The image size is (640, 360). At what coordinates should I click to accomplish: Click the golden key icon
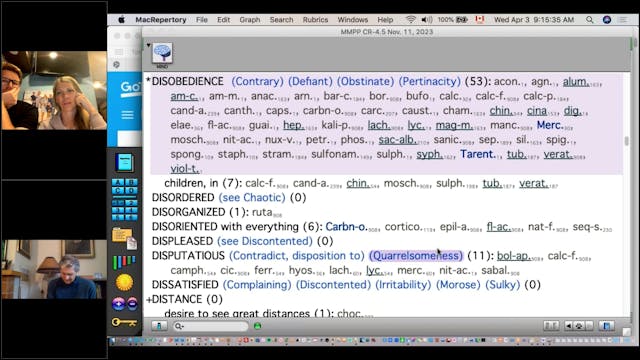point(124,322)
